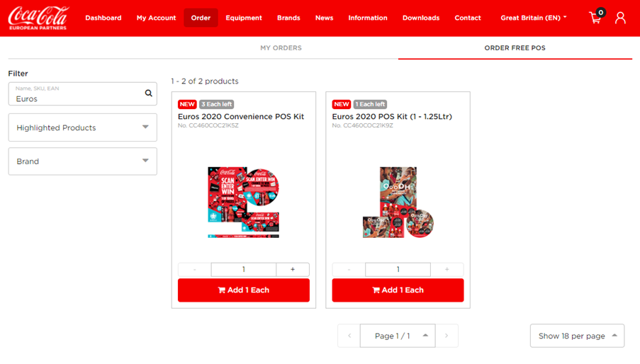Open Great Britain (EN) language selector
640x364 pixels.
coord(534,18)
